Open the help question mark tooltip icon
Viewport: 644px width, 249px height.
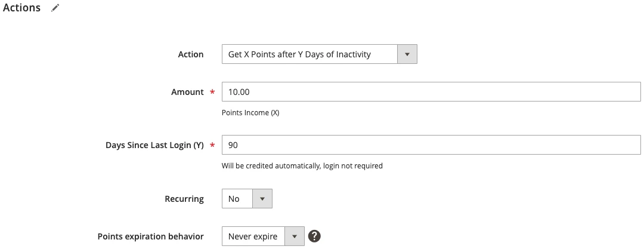[x=314, y=236]
